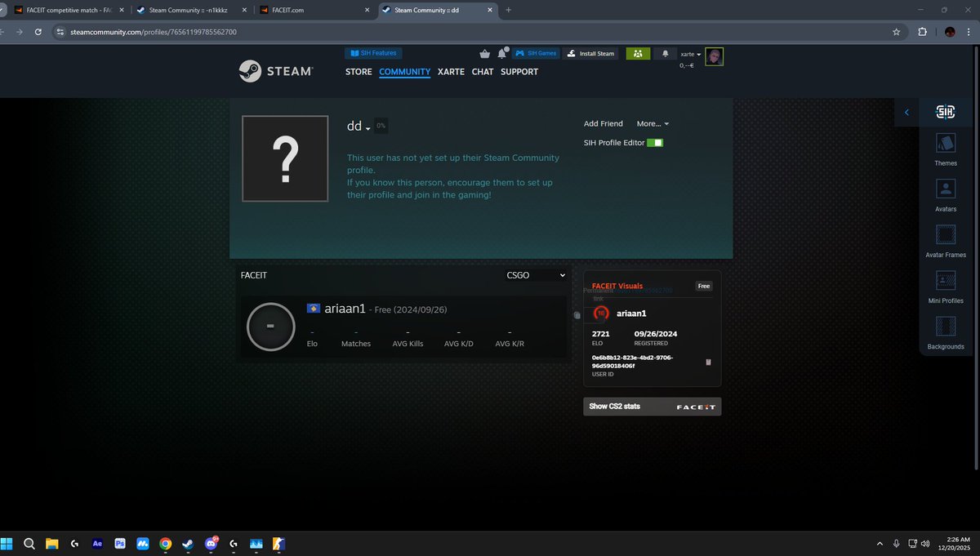The height and width of the screenshot is (556, 980).
Task: Open Themes in the SIH sidebar
Action: coord(946,149)
